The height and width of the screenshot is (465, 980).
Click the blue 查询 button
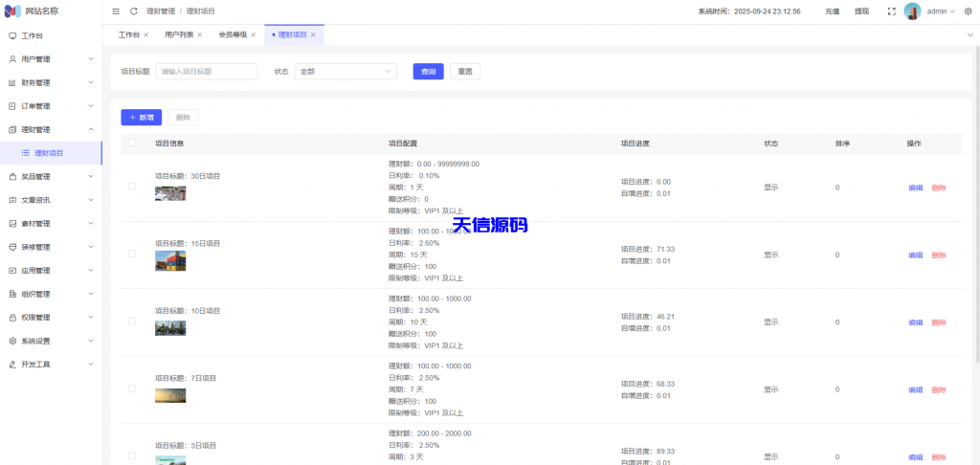pyautogui.click(x=428, y=71)
